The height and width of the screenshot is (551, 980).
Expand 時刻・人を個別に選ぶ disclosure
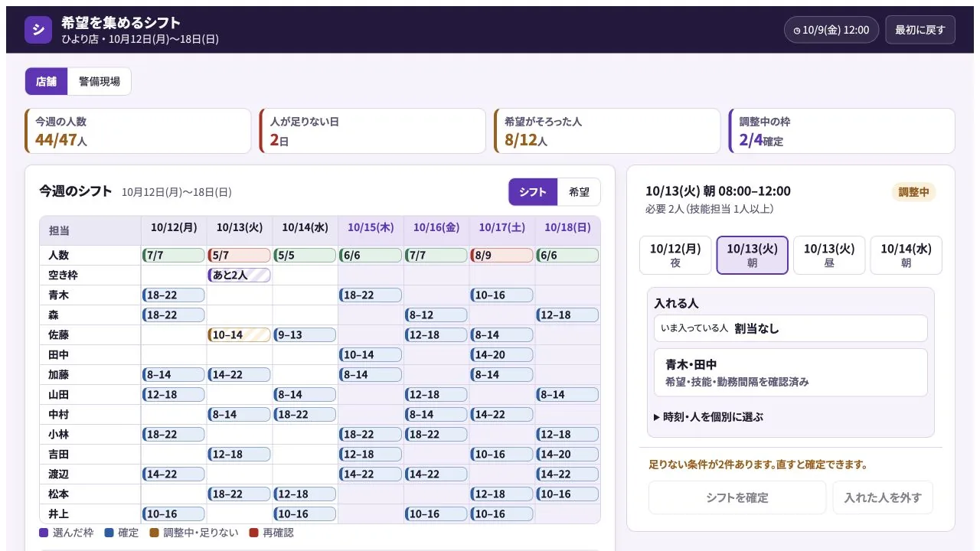708,417
